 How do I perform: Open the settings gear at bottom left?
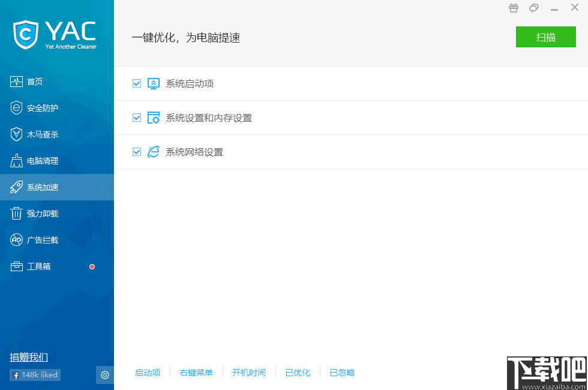click(x=104, y=374)
